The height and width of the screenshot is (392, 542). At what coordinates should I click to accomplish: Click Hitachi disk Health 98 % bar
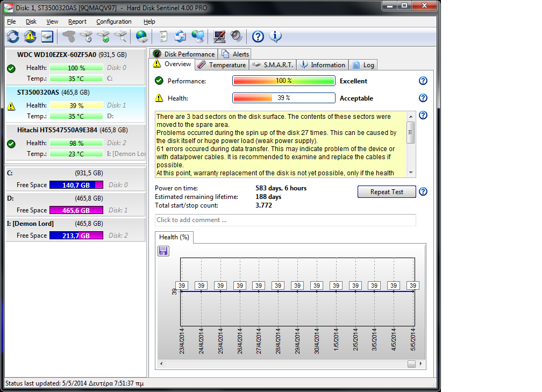pyautogui.click(x=76, y=143)
